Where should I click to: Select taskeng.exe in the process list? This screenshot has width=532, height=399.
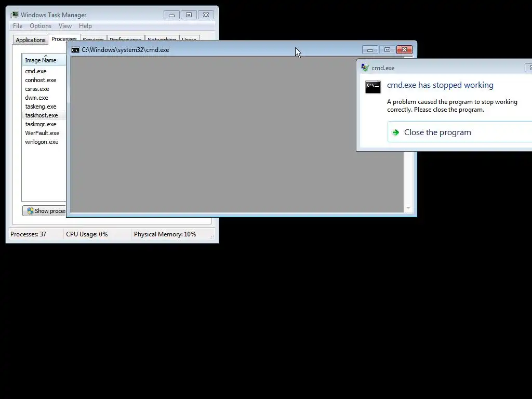click(x=41, y=107)
